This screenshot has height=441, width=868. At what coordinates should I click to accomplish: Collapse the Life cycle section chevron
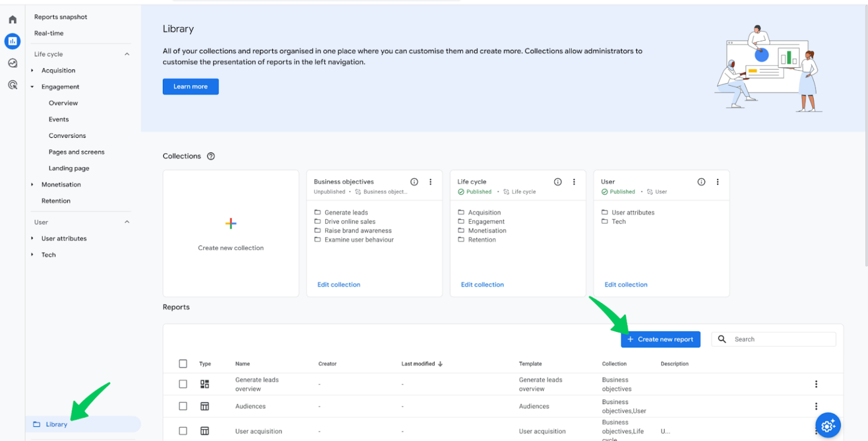click(127, 54)
